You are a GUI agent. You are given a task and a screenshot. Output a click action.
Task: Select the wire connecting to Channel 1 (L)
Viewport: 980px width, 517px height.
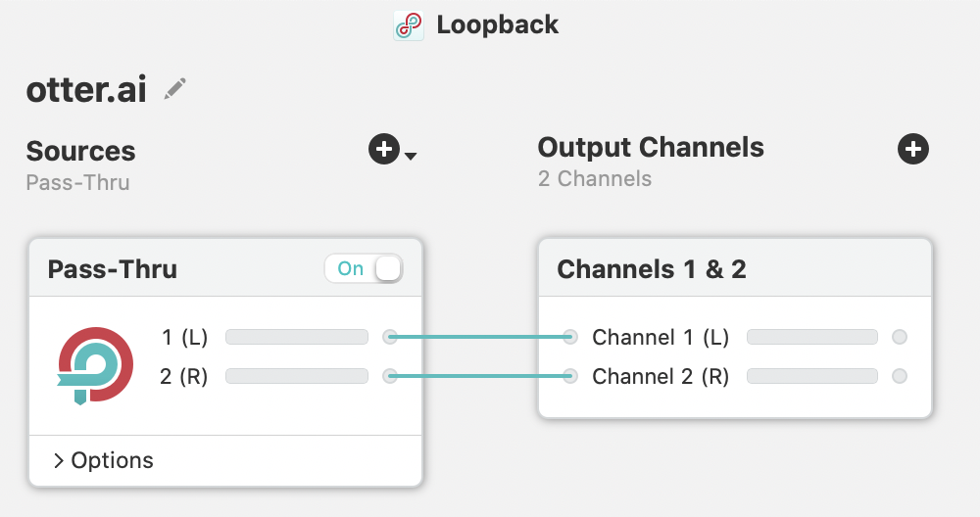pos(480,338)
